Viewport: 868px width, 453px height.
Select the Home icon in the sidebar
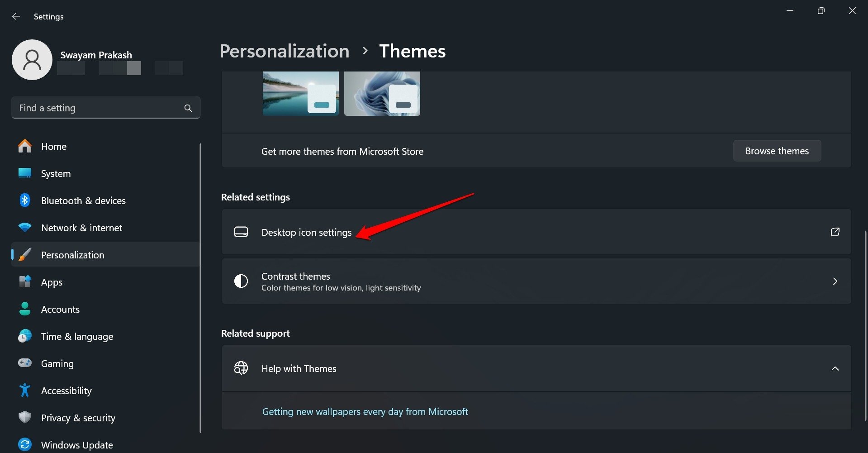25,146
